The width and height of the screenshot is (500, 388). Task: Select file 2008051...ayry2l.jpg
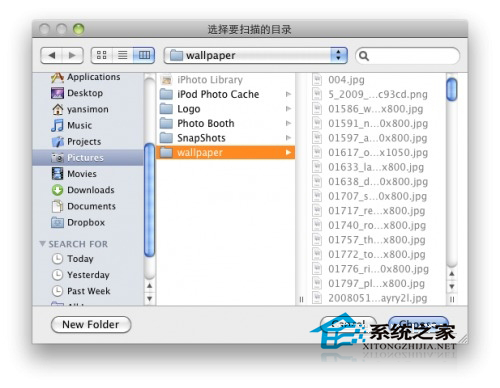click(x=376, y=298)
